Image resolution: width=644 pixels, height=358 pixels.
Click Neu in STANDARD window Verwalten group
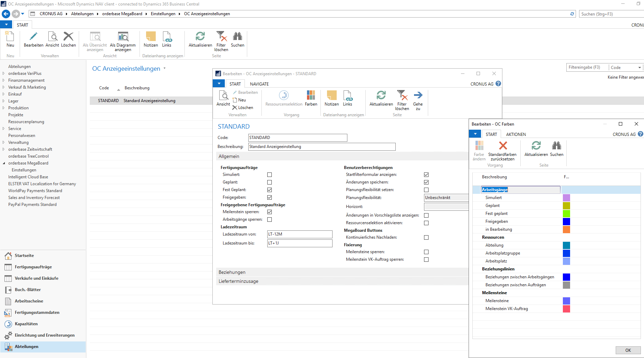239,100
